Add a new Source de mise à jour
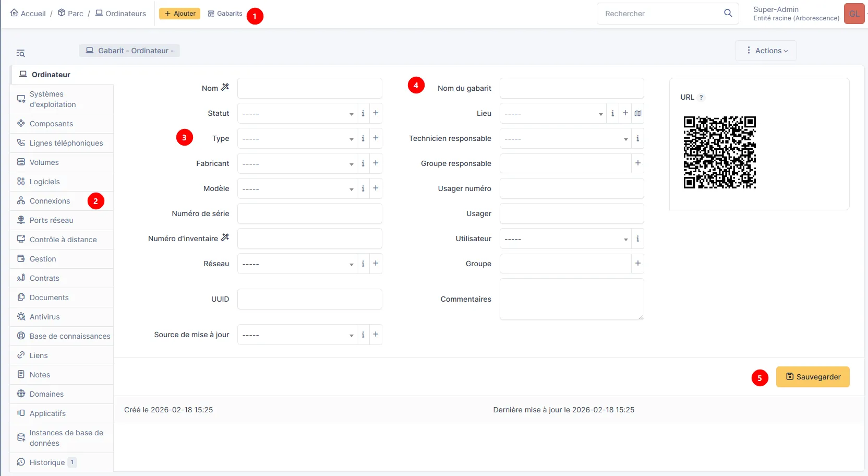868x476 pixels. pyautogui.click(x=376, y=335)
